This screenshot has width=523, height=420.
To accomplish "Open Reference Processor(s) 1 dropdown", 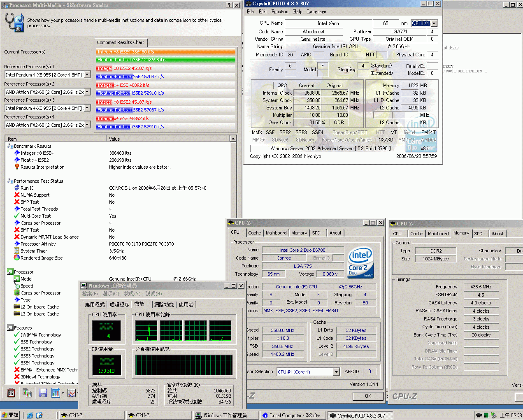I will tap(87, 75).
